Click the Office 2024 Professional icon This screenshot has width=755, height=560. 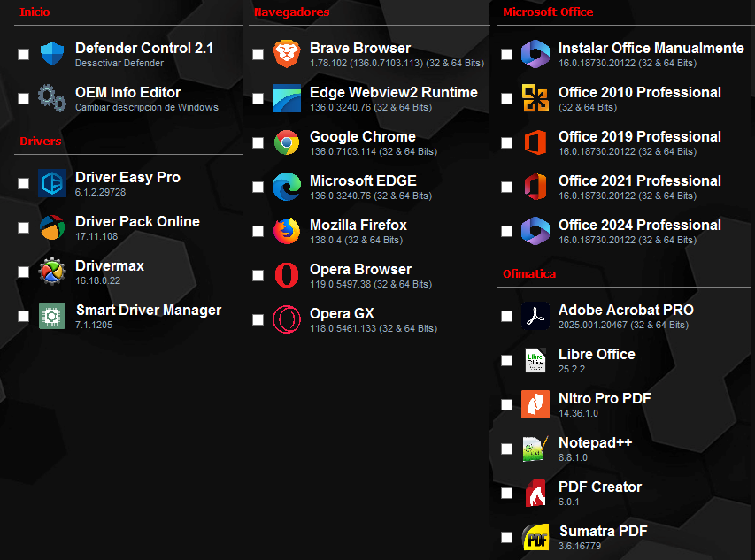point(535,231)
